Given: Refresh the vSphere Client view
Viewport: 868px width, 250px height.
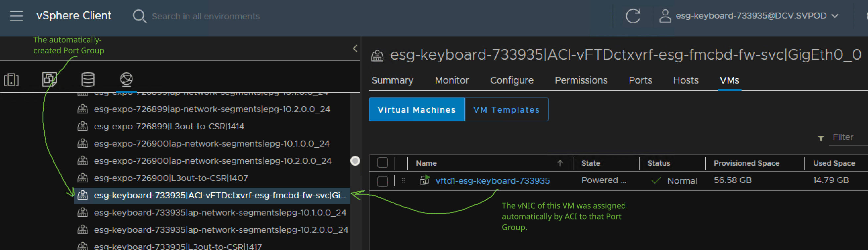Looking at the screenshot, I should 633,16.
